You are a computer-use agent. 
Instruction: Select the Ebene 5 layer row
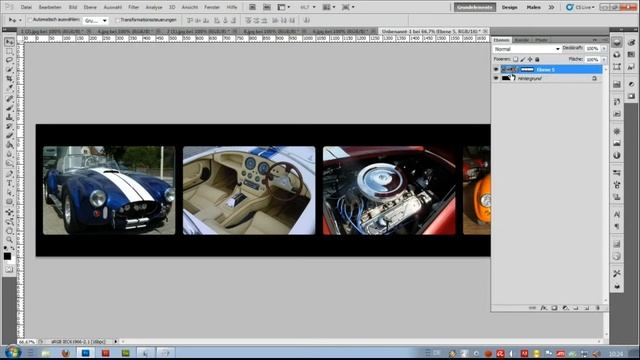[547, 69]
